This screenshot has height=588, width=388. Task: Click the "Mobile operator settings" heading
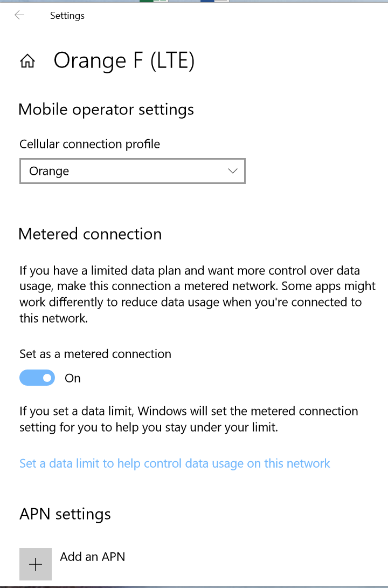point(106,110)
